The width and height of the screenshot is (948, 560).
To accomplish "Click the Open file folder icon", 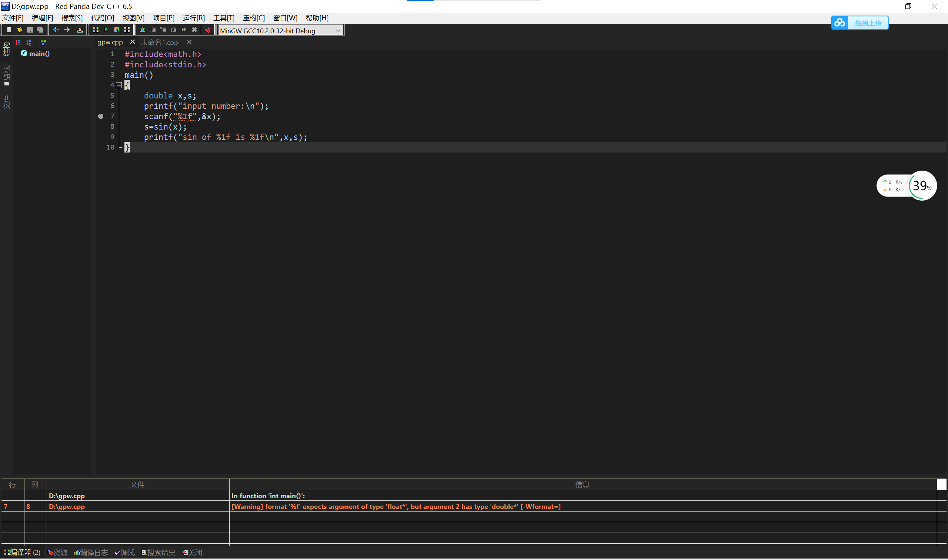I will coord(19,30).
